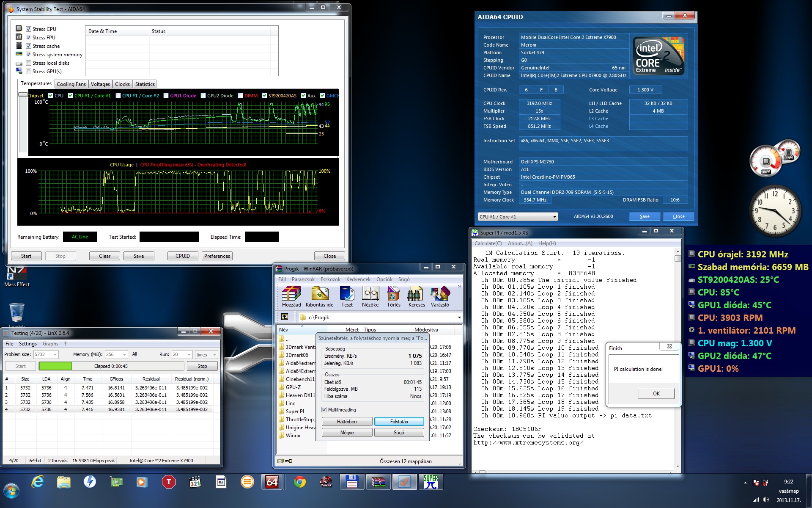Click the WinRAR Hozzáad (Add) icon
Screen dimensions: 812x508
[291, 296]
